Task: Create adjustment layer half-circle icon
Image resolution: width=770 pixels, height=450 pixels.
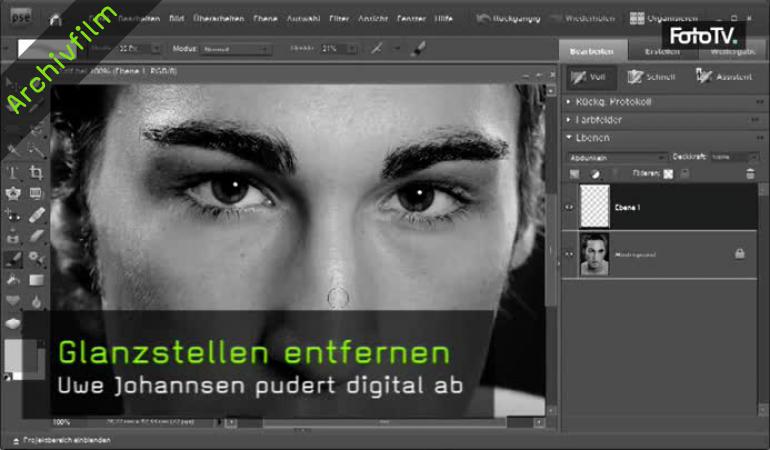Action: coord(595,174)
